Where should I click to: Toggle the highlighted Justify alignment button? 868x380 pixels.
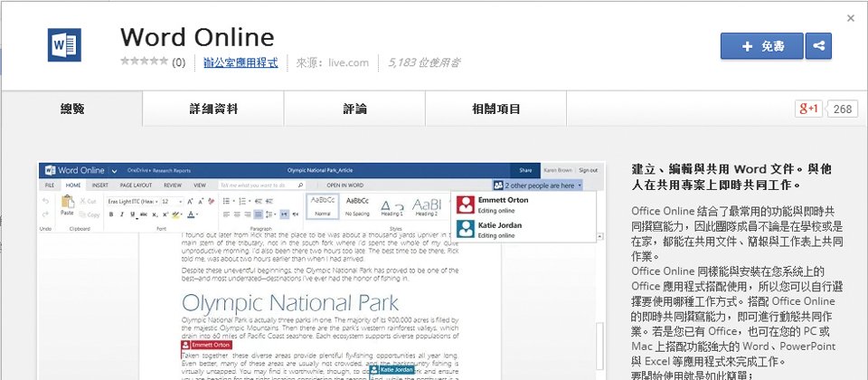[x=258, y=214]
